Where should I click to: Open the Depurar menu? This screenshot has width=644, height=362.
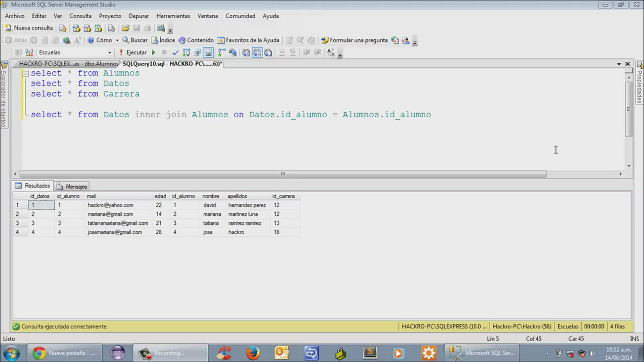point(139,16)
